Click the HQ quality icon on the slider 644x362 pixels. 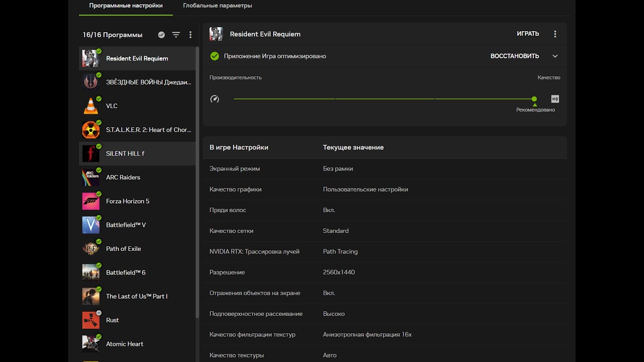555,99
